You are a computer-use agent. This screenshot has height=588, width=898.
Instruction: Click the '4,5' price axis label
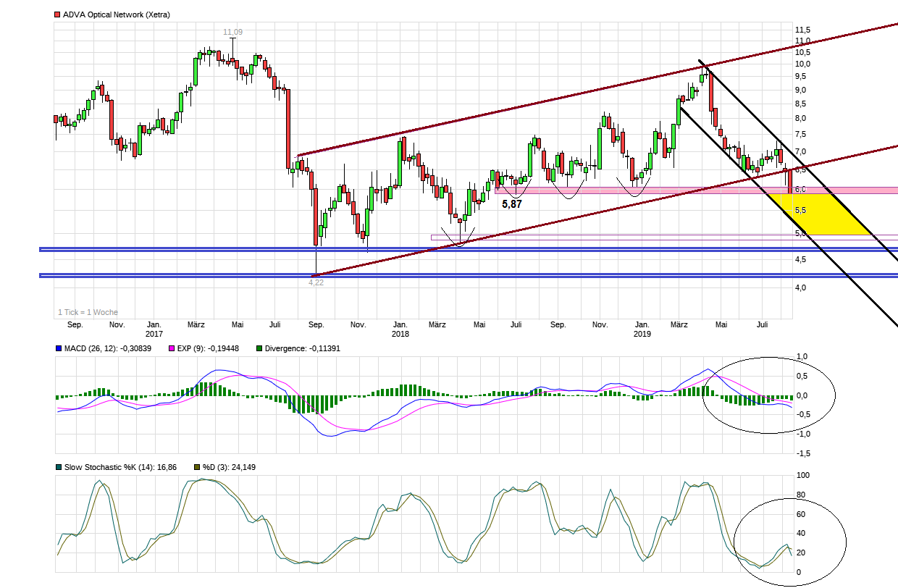[x=802, y=259]
